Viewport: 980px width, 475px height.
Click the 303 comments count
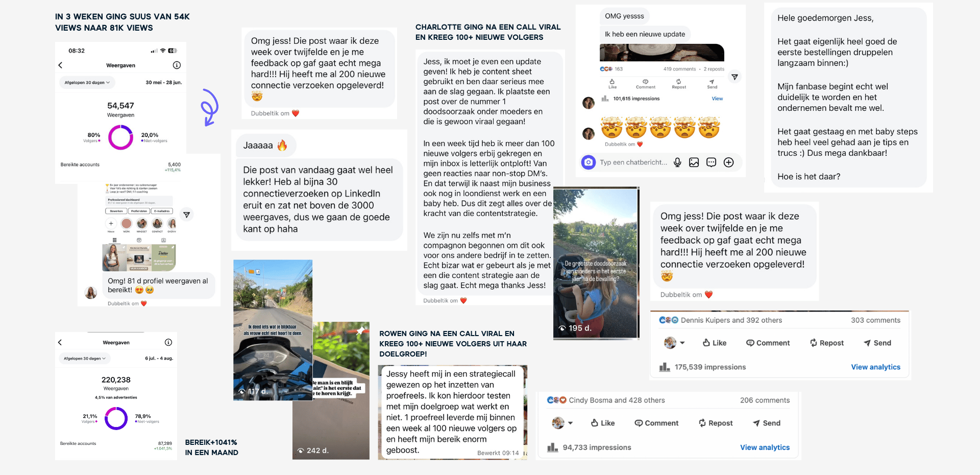(x=875, y=320)
